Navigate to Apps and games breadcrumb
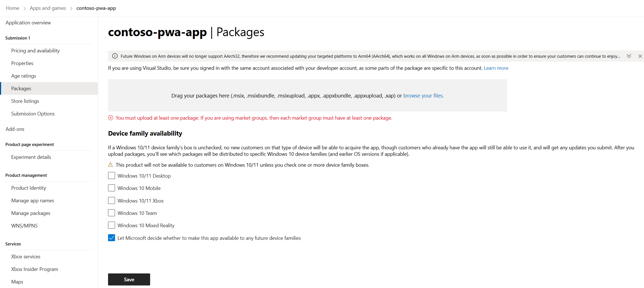Image resolution: width=644 pixels, height=288 pixels. click(48, 8)
